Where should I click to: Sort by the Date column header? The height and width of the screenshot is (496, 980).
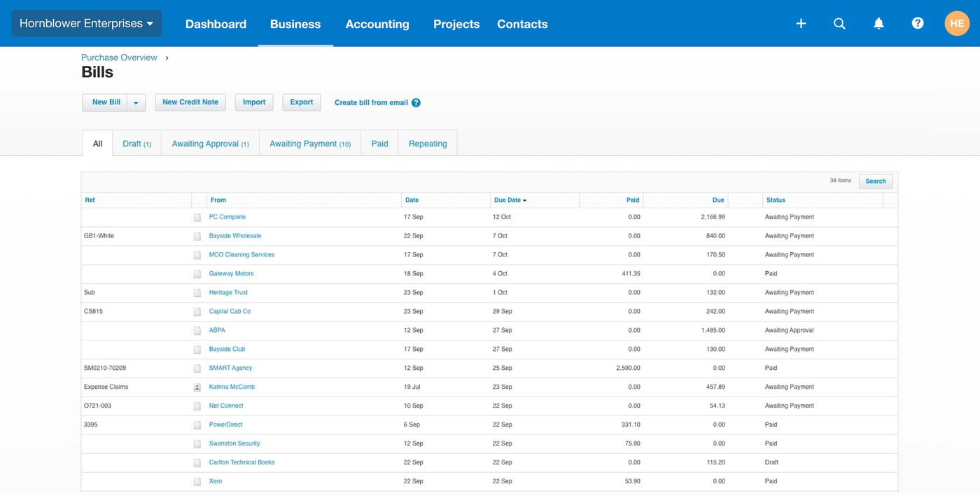(x=412, y=200)
